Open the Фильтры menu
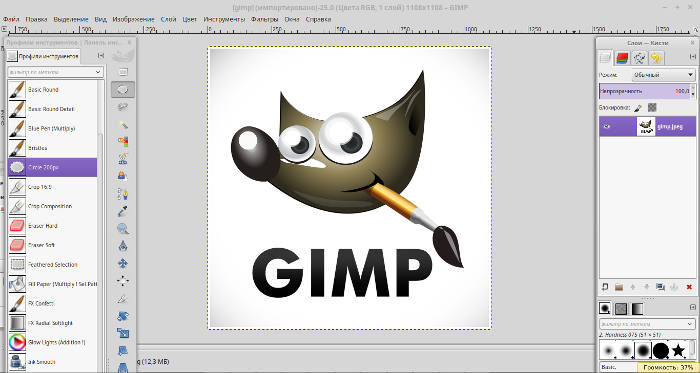 pyautogui.click(x=264, y=19)
